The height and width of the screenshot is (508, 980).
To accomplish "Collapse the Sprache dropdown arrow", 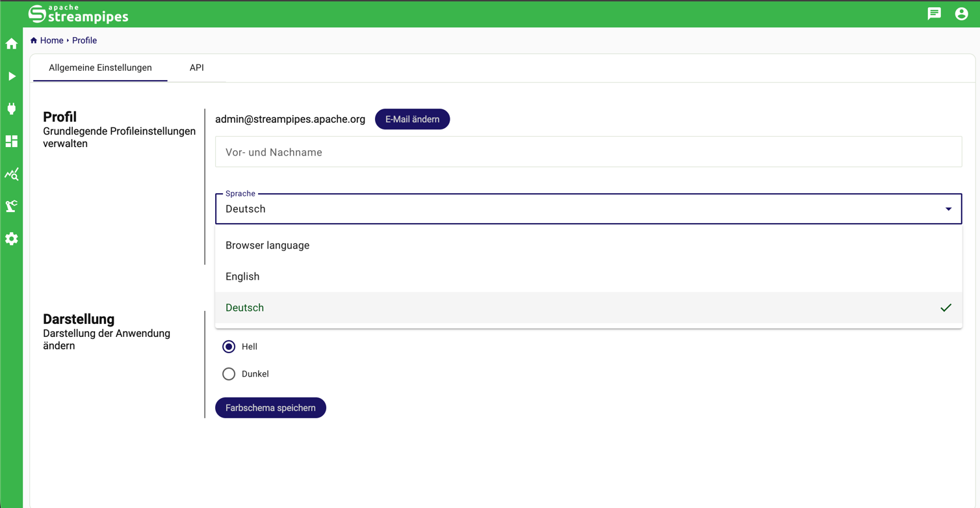I will pos(948,209).
